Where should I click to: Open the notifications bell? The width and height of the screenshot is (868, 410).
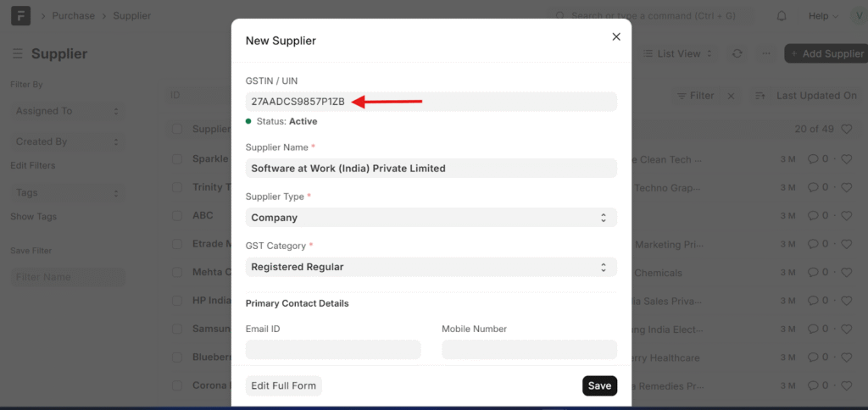[x=782, y=15]
